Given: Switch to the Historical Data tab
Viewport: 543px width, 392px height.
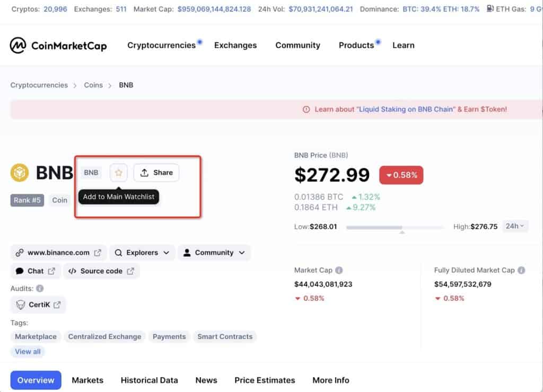Looking at the screenshot, I should (149, 380).
